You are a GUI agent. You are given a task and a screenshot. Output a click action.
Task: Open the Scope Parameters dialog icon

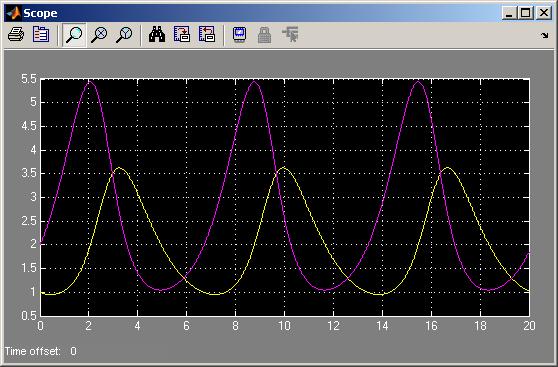tap(41, 35)
